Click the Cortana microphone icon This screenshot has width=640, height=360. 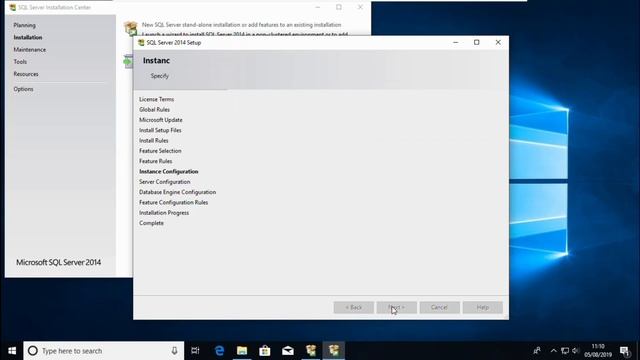(174, 351)
